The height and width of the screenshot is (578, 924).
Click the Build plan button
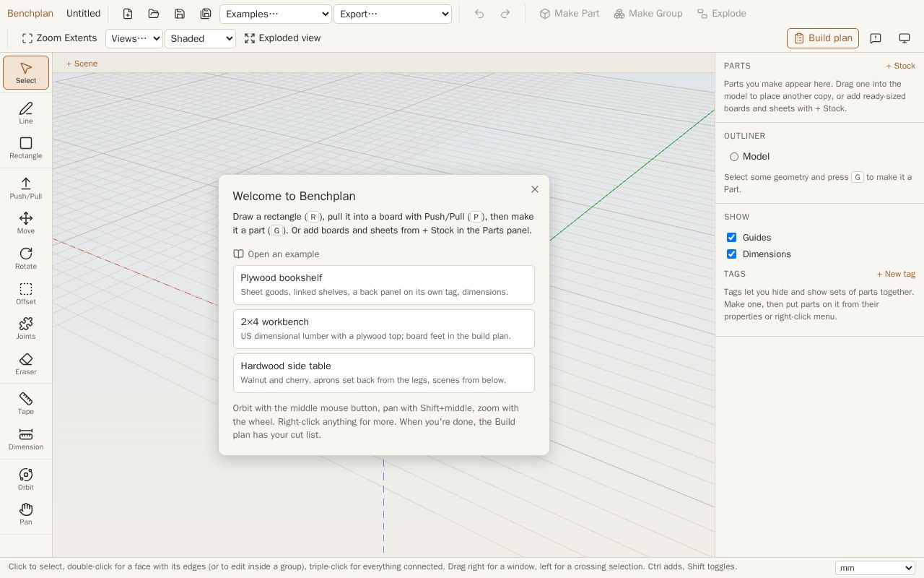coord(823,38)
